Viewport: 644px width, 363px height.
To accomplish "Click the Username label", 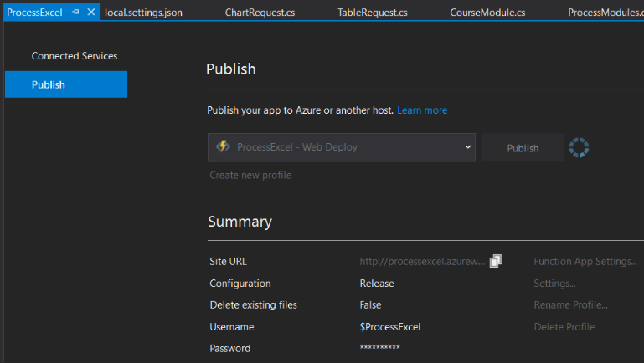I will (232, 327).
